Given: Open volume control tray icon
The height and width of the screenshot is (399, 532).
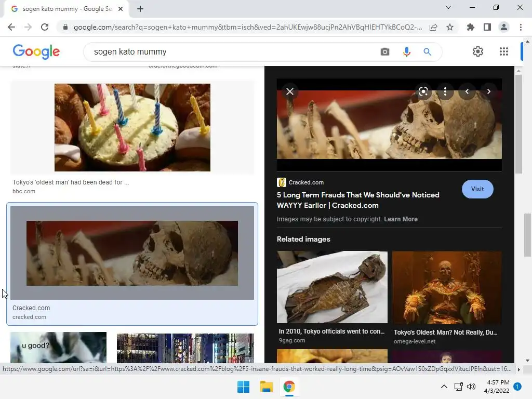Looking at the screenshot, I should pyautogui.click(x=471, y=387).
